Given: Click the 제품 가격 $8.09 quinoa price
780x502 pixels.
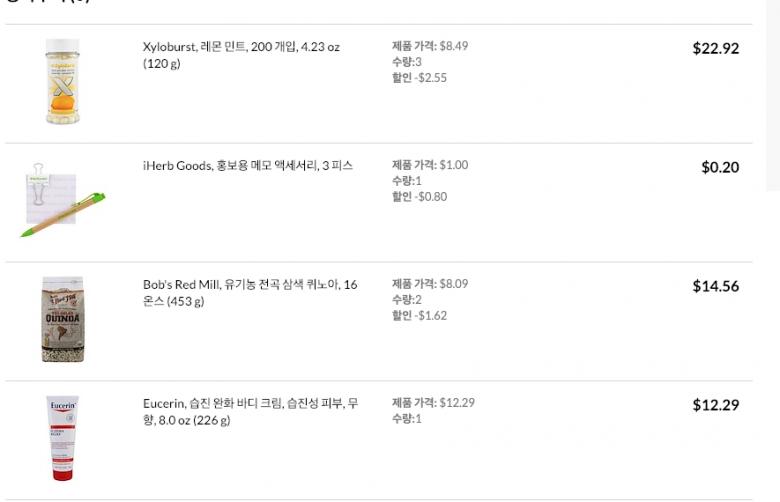Looking at the screenshot, I should click(x=430, y=284).
